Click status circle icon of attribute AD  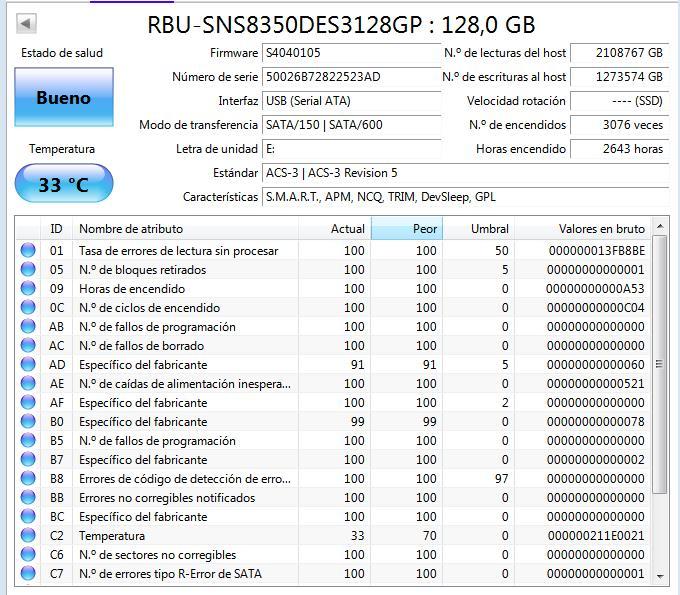click(x=28, y=365)
